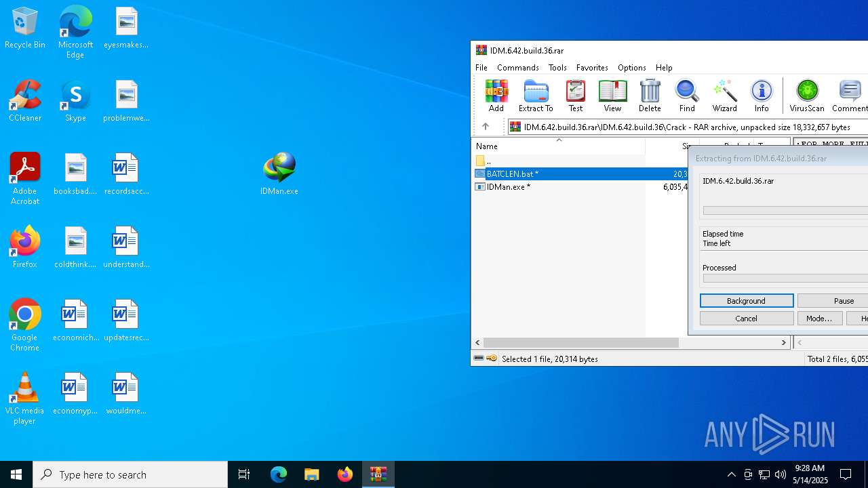Image resolution: width=868 pixels, height=488 pixels.
Task: Select the IDMan.exe desktop icon
Action: [279, 174]
